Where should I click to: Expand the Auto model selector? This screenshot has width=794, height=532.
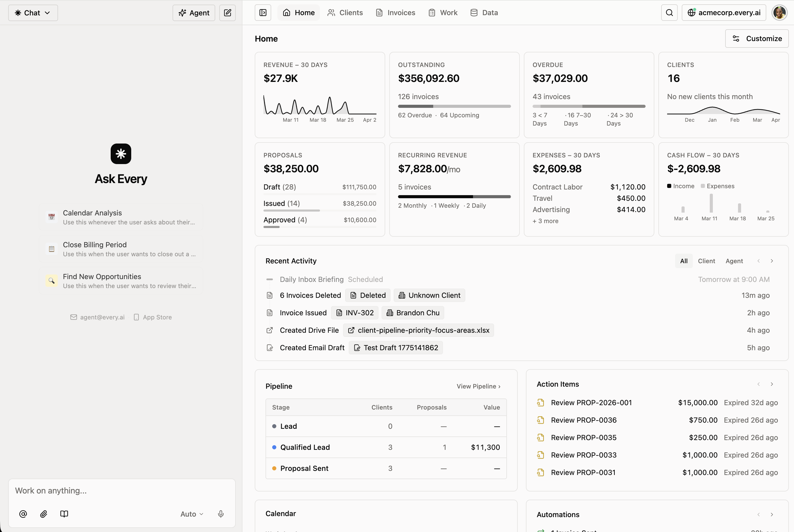(x=192, y=514)
